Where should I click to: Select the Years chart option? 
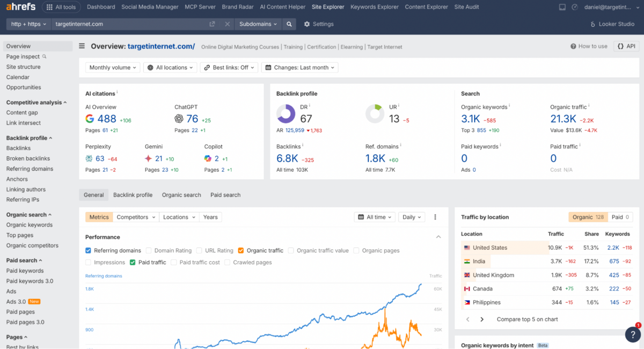(x=210, y=217)
